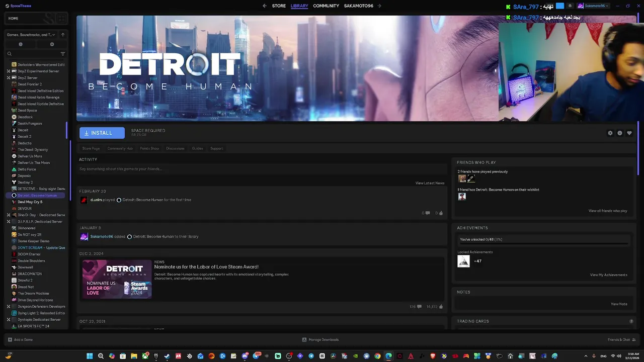Image resolution: width=644 pixels, height=362 pixels.
Task: Show ready-to-play filter icon
Action: [52, 44]
